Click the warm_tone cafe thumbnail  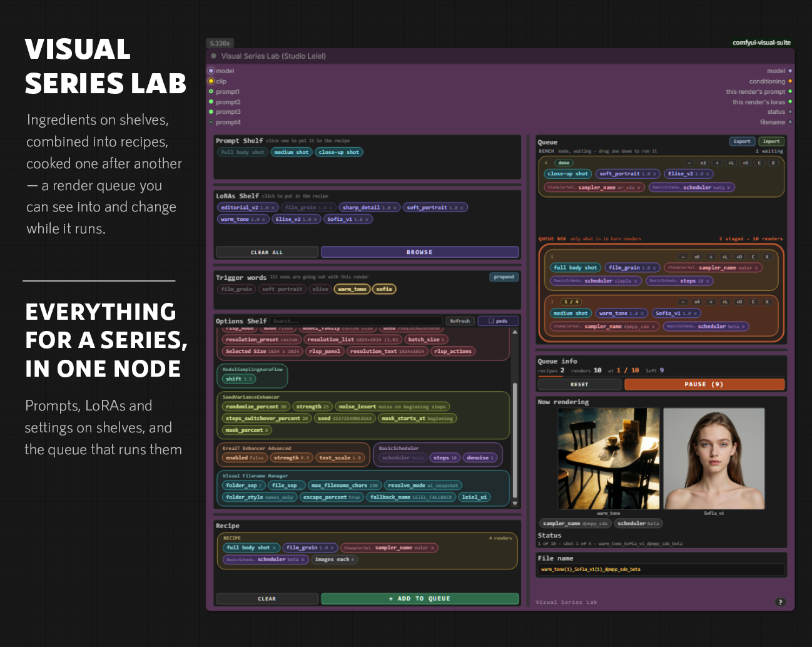609,459
